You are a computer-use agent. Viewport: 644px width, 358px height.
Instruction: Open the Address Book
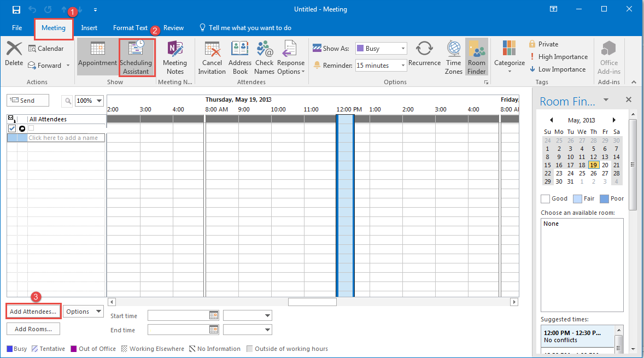[x=240, y=57]
